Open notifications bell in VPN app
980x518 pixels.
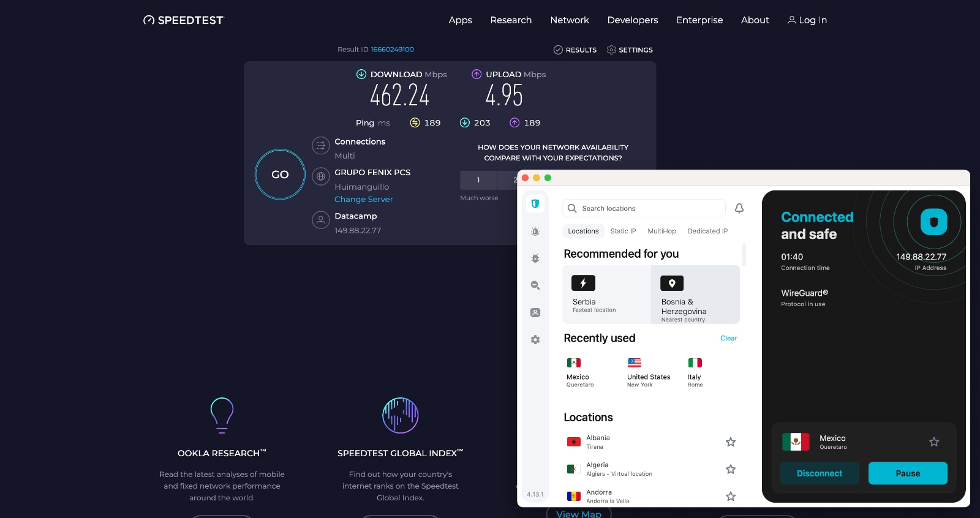click(x=739, y=208)
